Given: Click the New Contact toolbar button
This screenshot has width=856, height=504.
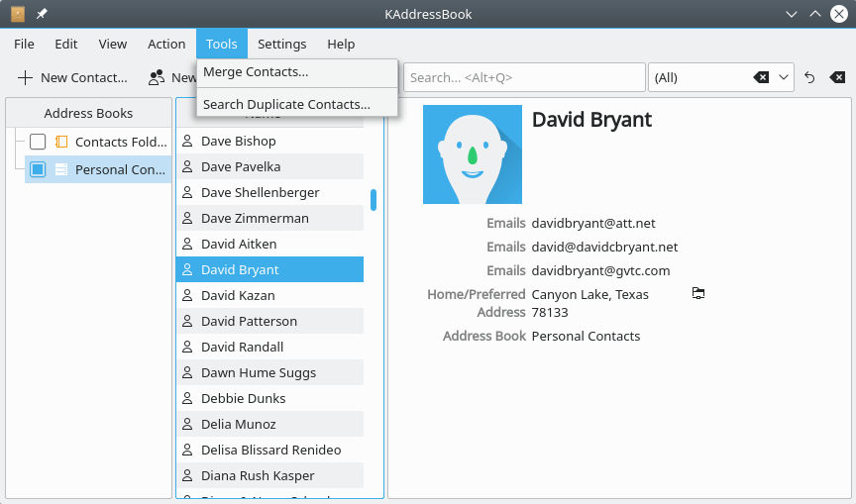Looking at the screenshot, I should pos(72,77).
